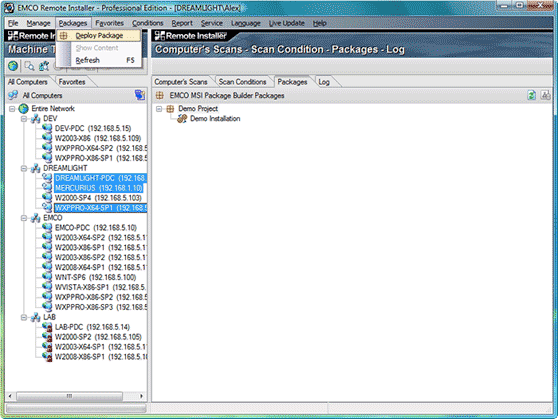Collapse the DEV domain node

tap(24, 119)
